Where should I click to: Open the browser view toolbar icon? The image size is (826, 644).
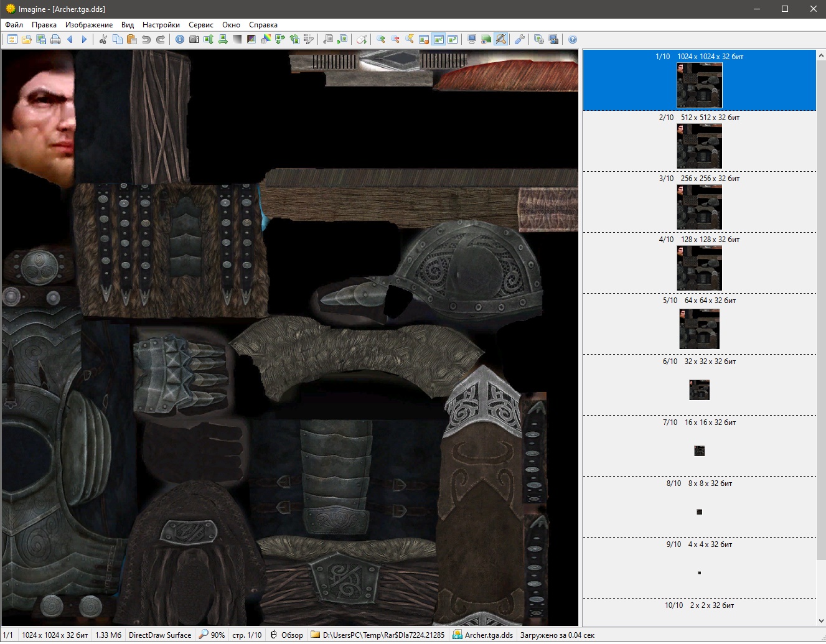12,39
